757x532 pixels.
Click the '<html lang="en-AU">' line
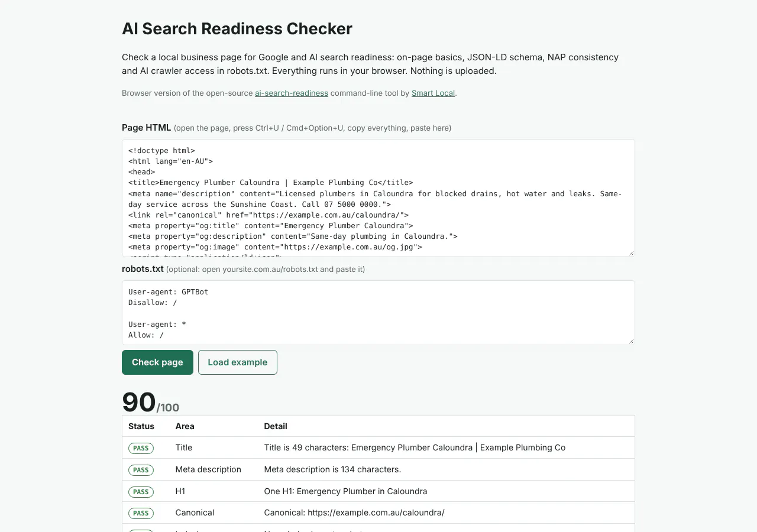170,161
